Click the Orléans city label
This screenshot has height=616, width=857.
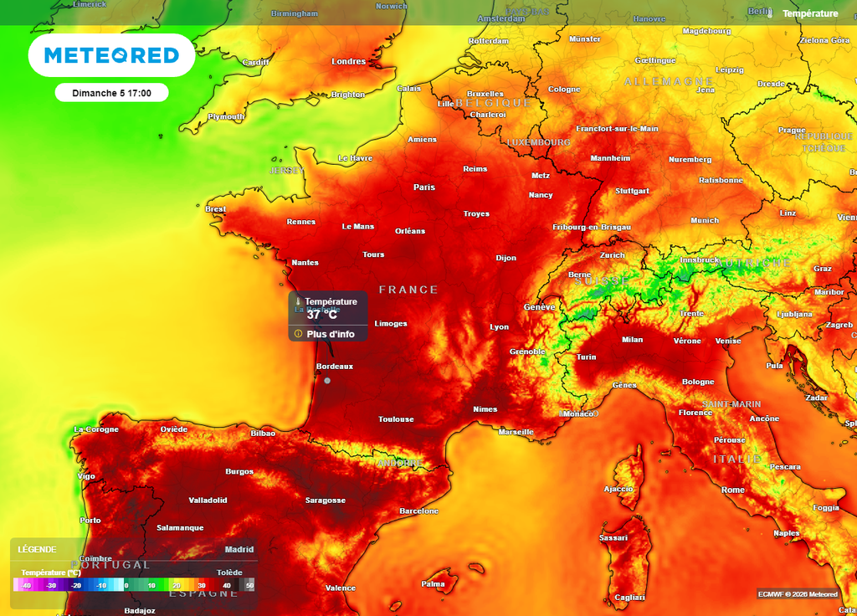pyautogui.click(x=410, y=231)
